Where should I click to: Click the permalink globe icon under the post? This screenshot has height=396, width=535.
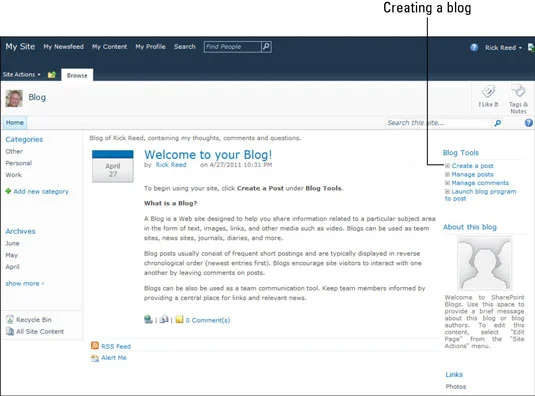[x=148, y=320]
